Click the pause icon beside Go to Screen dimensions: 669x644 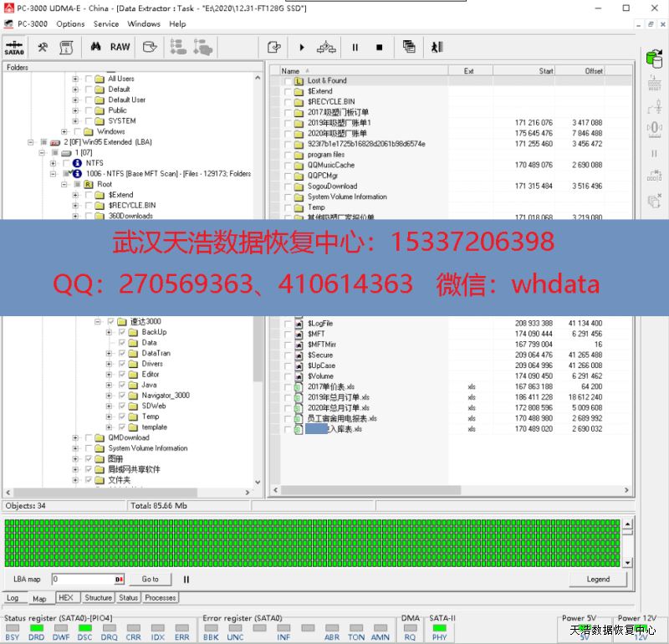pyautogui.click(x=186, y=579)
